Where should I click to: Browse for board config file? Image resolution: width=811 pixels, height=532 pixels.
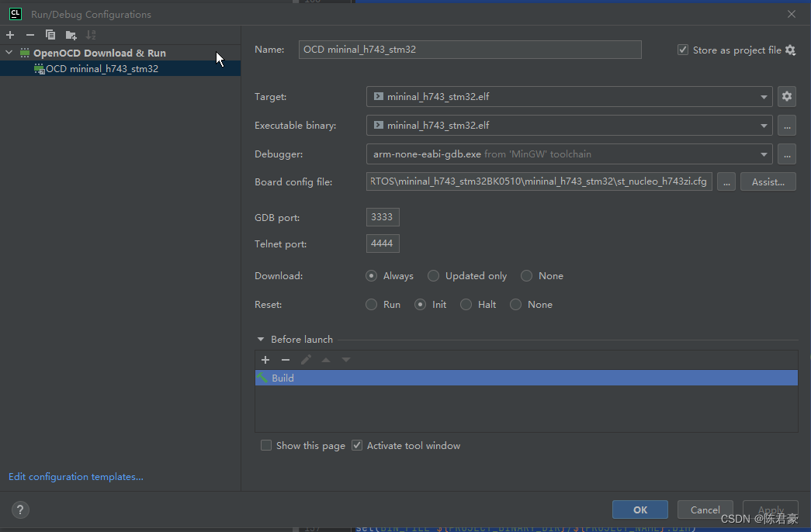pos(726,182)
